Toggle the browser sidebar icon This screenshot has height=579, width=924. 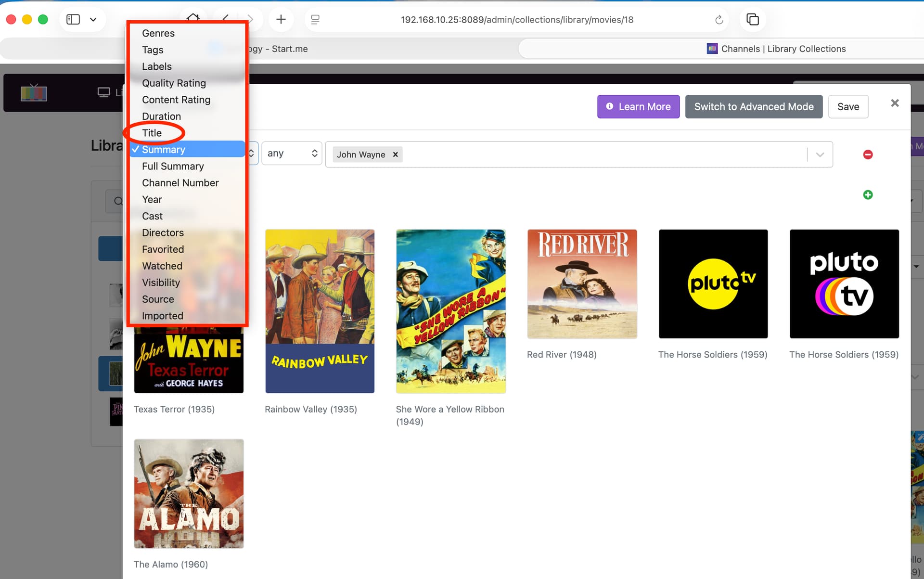tap(73, 19)
